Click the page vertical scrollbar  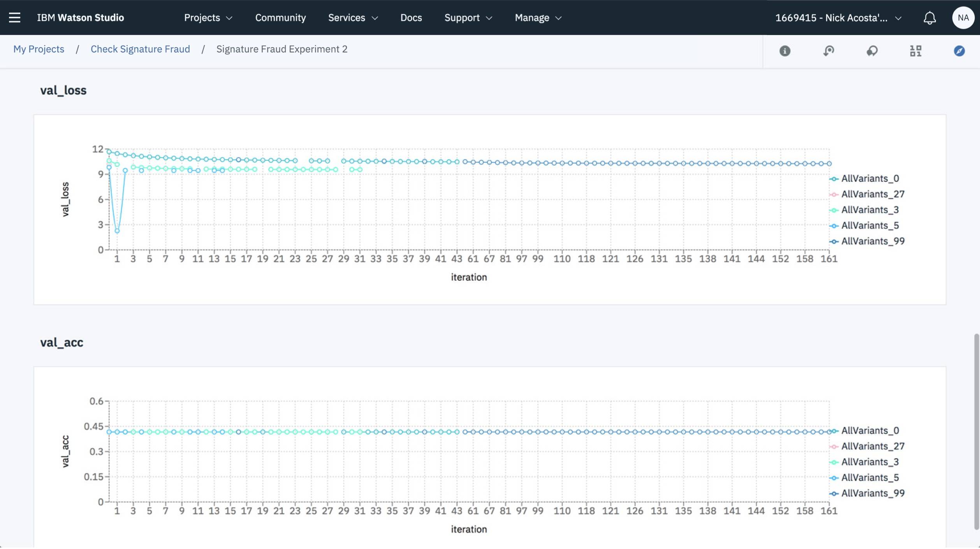(976, 431)
